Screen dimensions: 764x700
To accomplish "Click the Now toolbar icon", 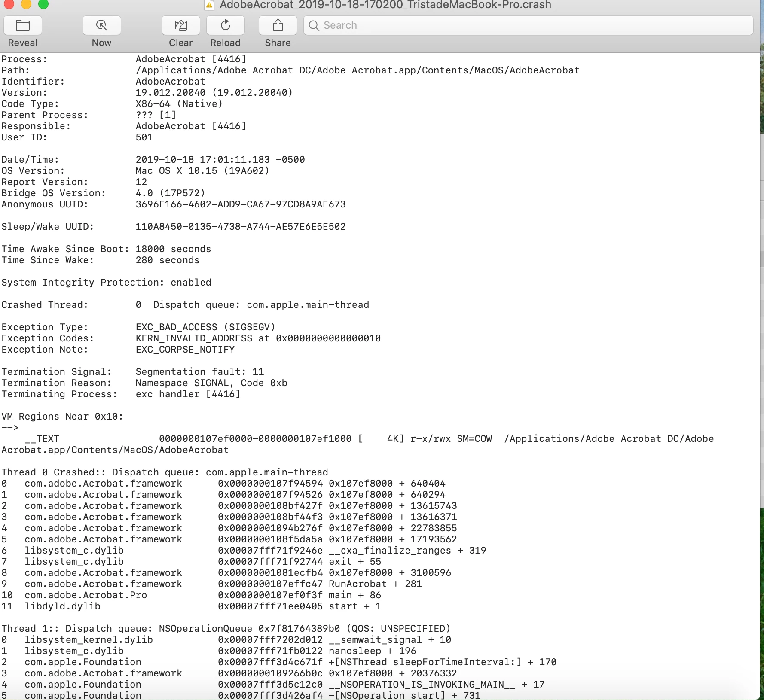I will (x=102, y=25).
